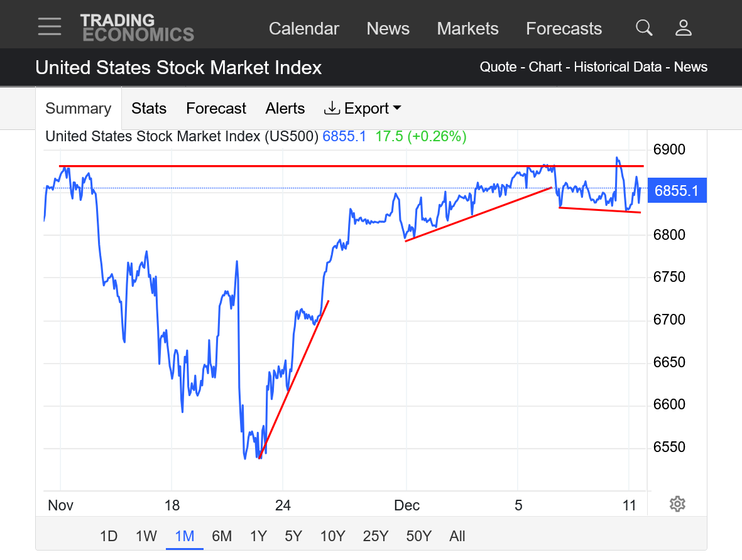Open the user account icon

(683, 28)
